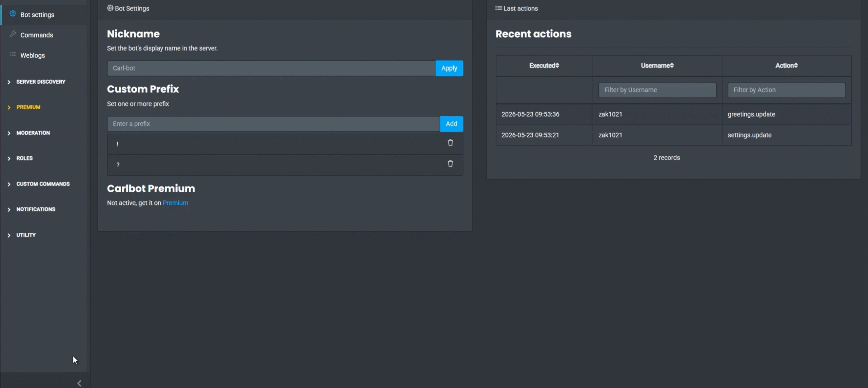Click zak1021 in the greetings.update row
This screenshot has height=388, width=868.
coord(610,114)
